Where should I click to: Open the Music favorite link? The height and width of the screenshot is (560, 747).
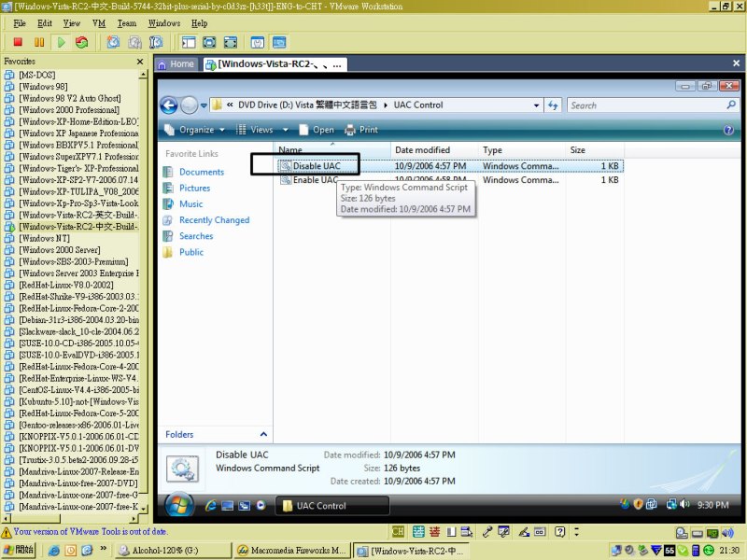point(191,203)
